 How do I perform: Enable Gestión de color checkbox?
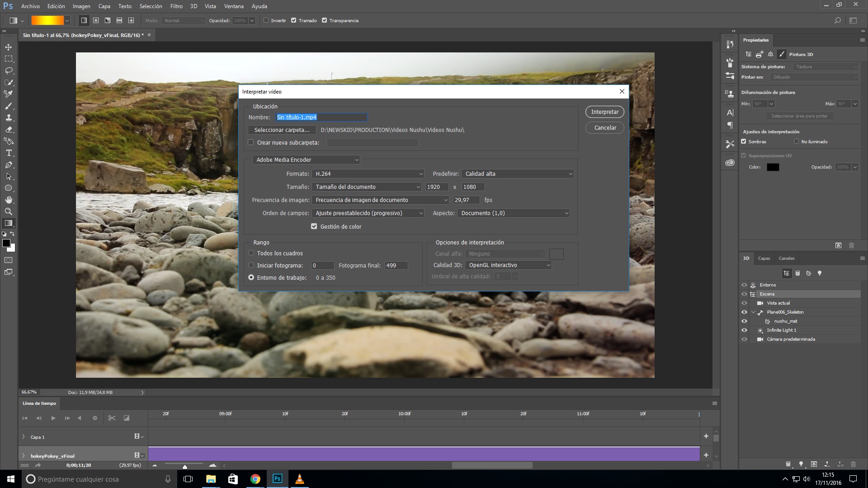(x=314, y=226)
